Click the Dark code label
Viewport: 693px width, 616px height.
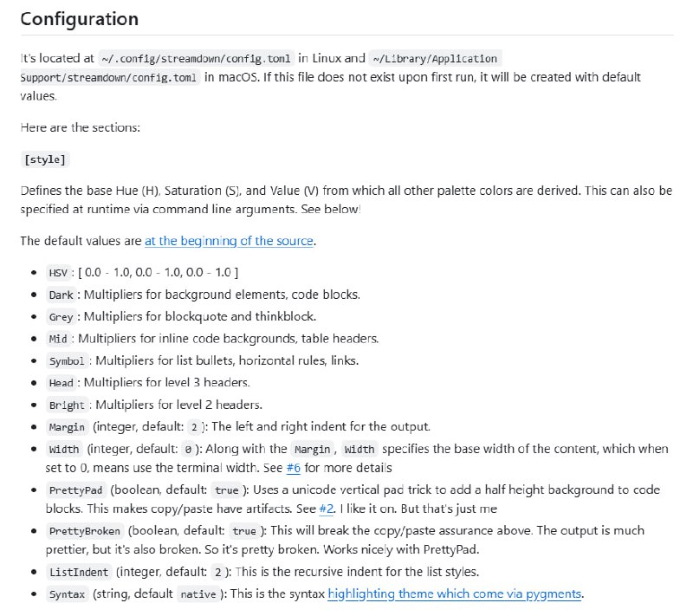pyautogui.click(x=62, y=295)
